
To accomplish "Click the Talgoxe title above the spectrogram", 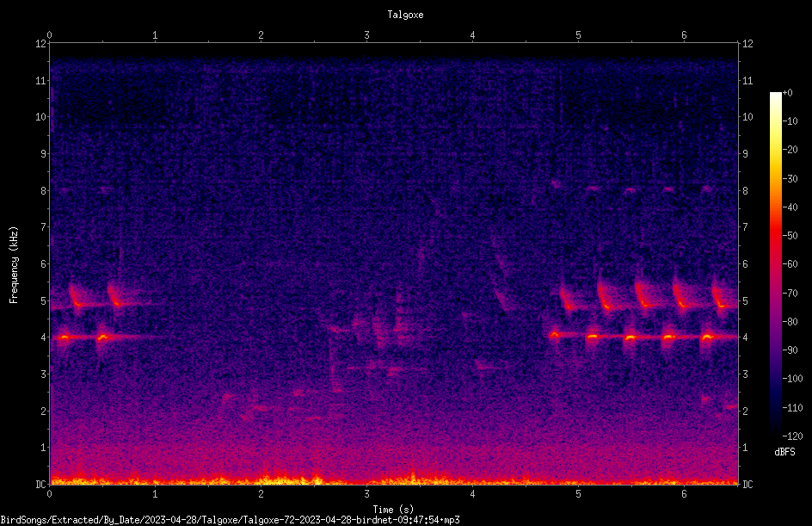I will (405, 15).
